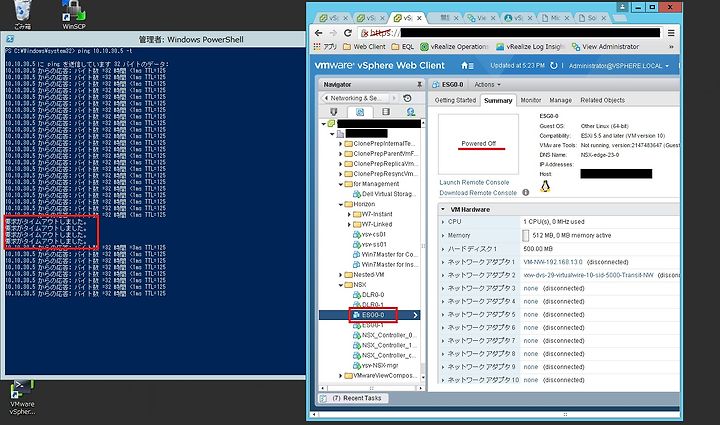Image resolution: width=720 pixels, height=425 pixels.
Task: Switch to the Manage tab
Action: coord(561,100)
